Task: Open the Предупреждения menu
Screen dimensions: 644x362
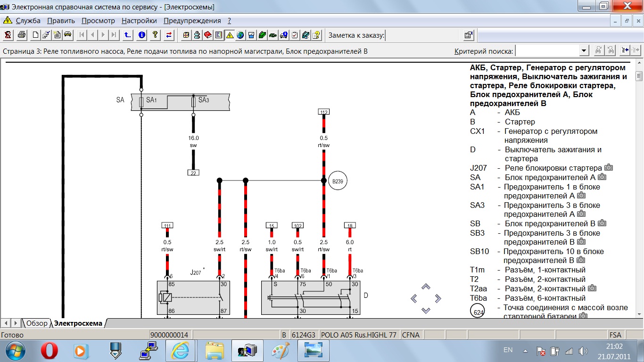Action: 192,21
